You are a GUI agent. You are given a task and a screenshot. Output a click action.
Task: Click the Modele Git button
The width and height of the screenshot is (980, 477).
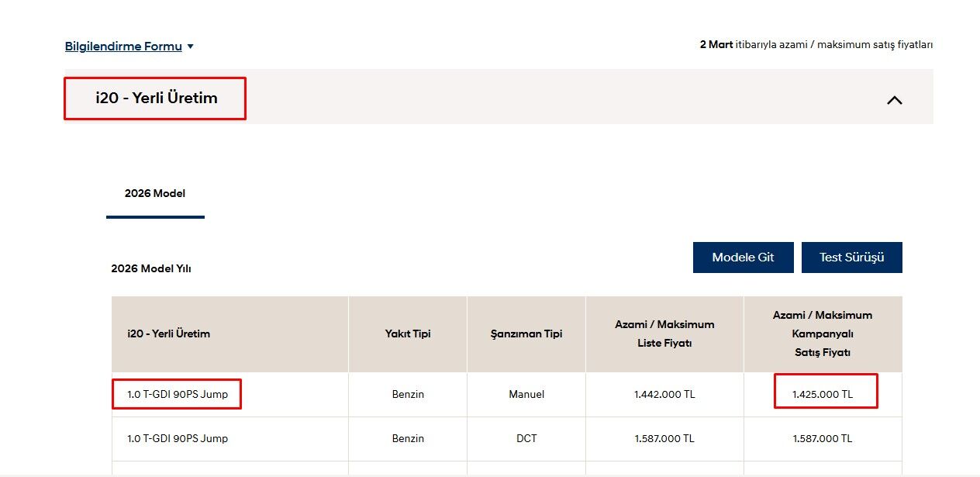click(x=743, y=258)
